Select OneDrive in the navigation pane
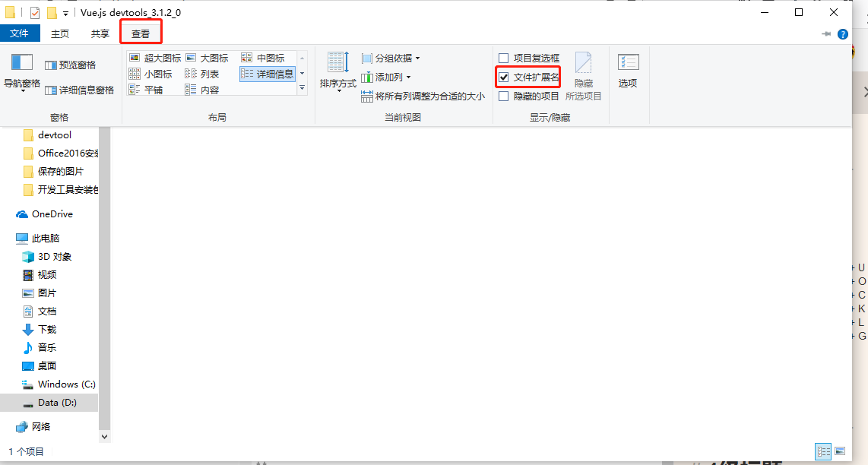The image size is (868, 465). coord(44,214)
